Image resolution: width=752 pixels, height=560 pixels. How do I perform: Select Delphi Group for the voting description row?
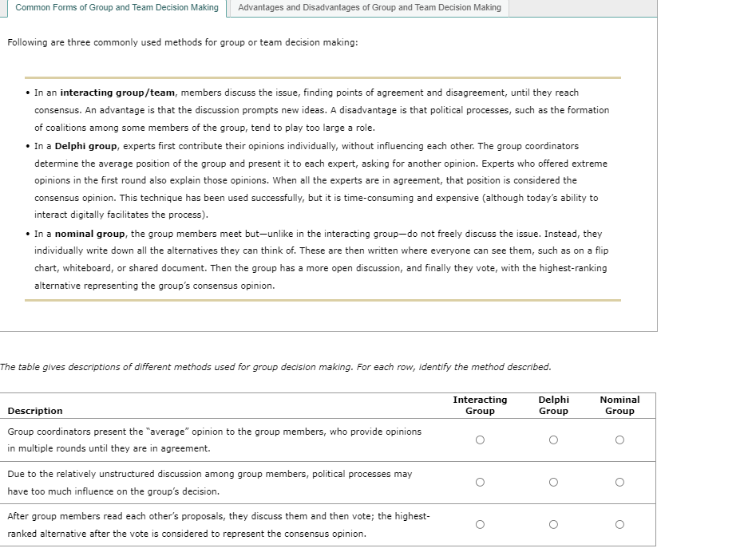coord(553,523)
